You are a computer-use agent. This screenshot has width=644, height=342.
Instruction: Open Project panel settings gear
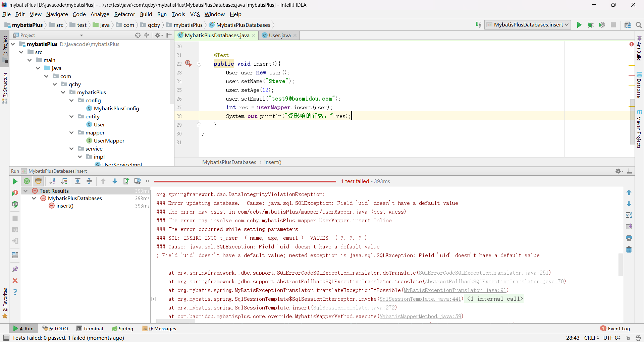[159, 35]
